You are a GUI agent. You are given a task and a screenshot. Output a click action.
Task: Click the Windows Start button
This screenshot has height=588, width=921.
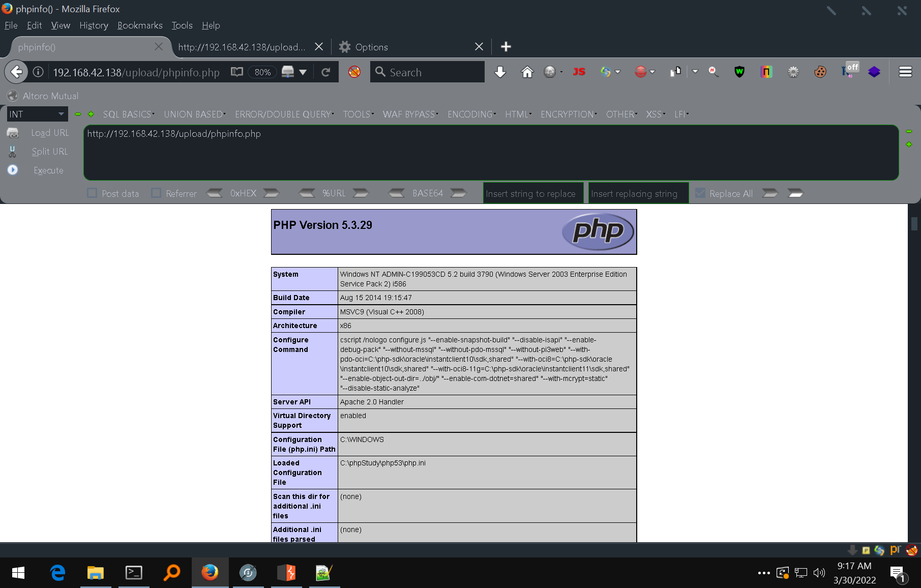(18, 573)
